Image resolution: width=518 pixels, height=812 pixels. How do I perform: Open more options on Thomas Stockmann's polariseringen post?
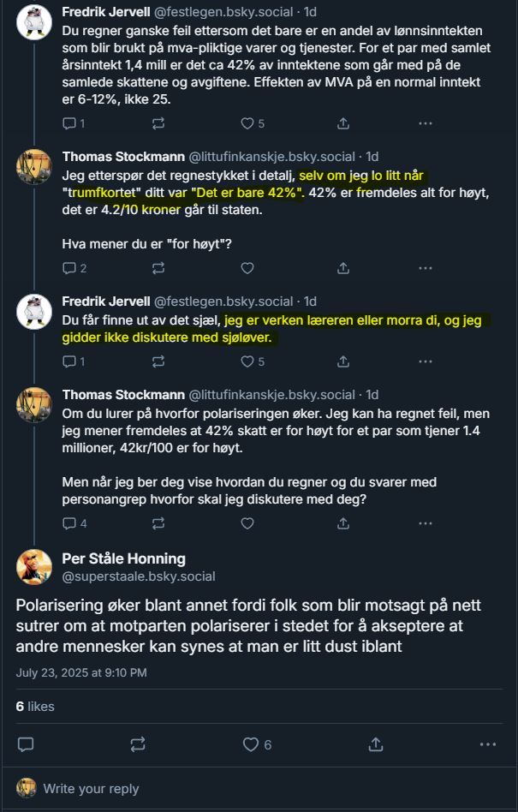coord(426,523)
